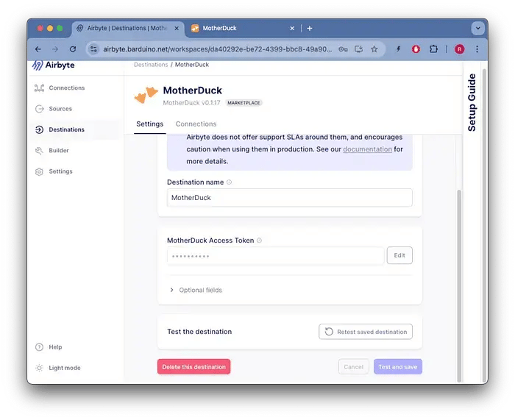Viewport: 515px width, 420px height.
Task: Close the Airbyte browser tab
Action: (177, 28)
